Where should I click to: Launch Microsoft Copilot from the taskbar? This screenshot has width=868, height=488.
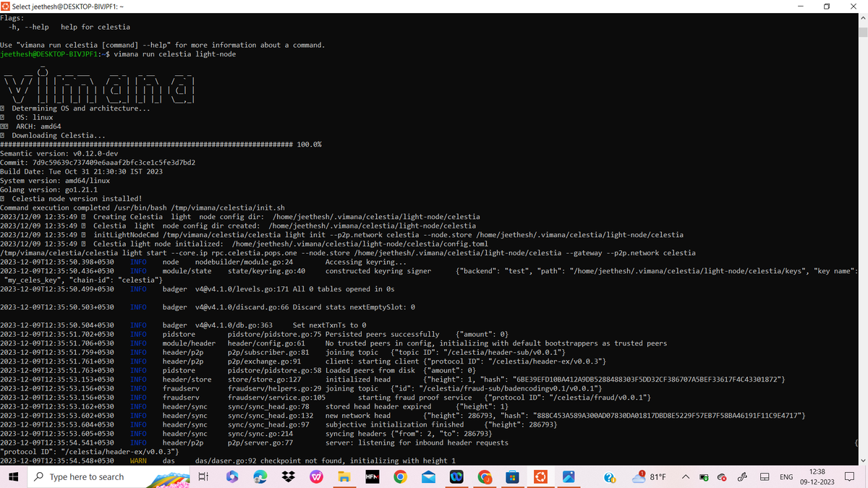pyautogui.click(x=231, y=477)
